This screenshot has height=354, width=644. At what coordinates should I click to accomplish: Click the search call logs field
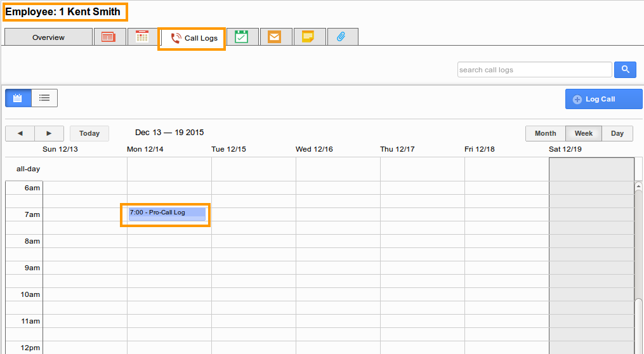[534, 70]
